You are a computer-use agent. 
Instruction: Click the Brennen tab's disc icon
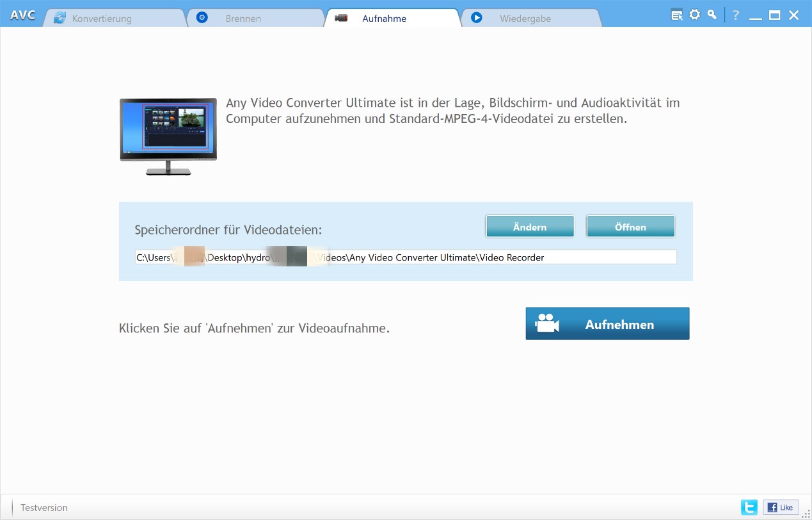click(202, 17)
